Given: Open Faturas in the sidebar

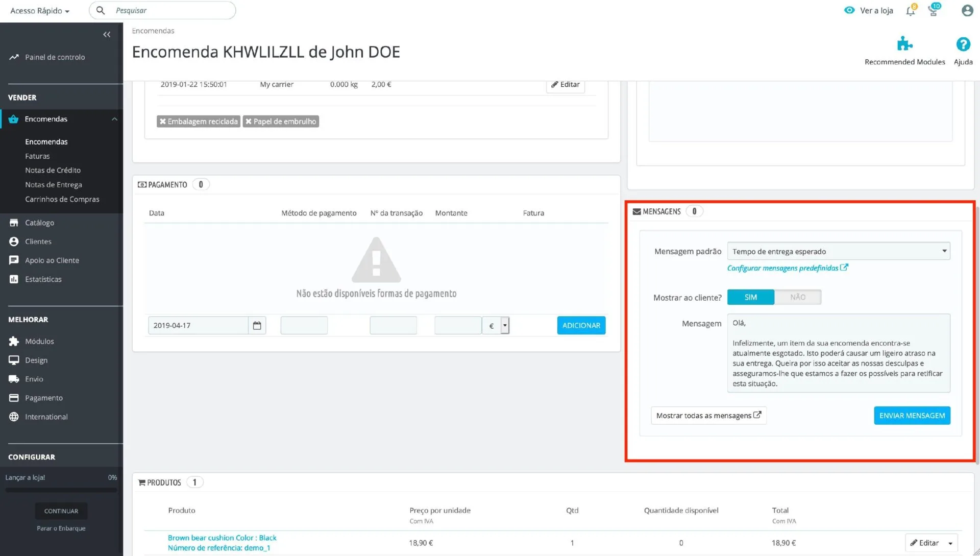Looking at the screenshot, I should (x=37, y=156).
